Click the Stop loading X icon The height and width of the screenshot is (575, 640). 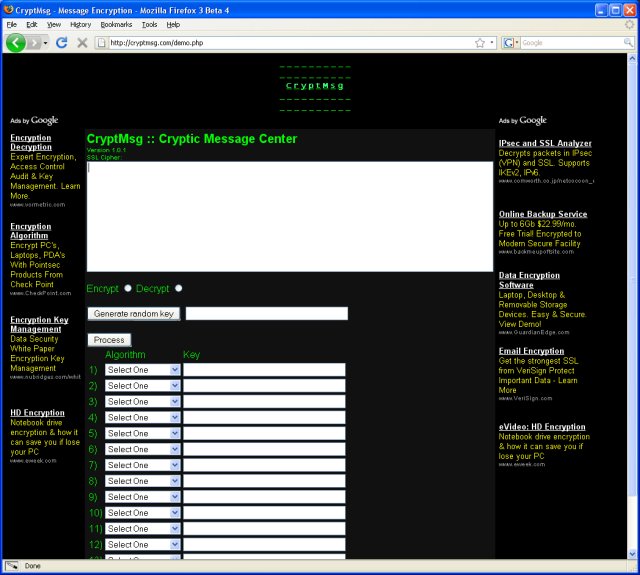(82, 42)
